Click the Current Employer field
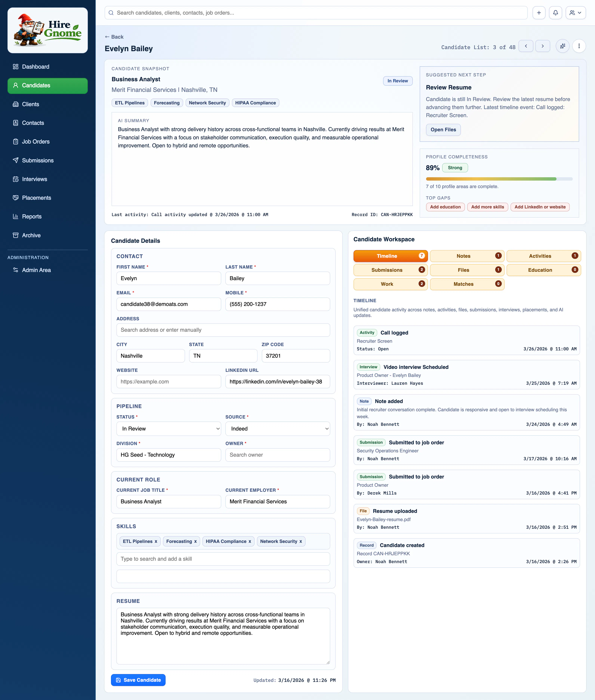Screen dimensions: 595x700 tap(278, 502)
